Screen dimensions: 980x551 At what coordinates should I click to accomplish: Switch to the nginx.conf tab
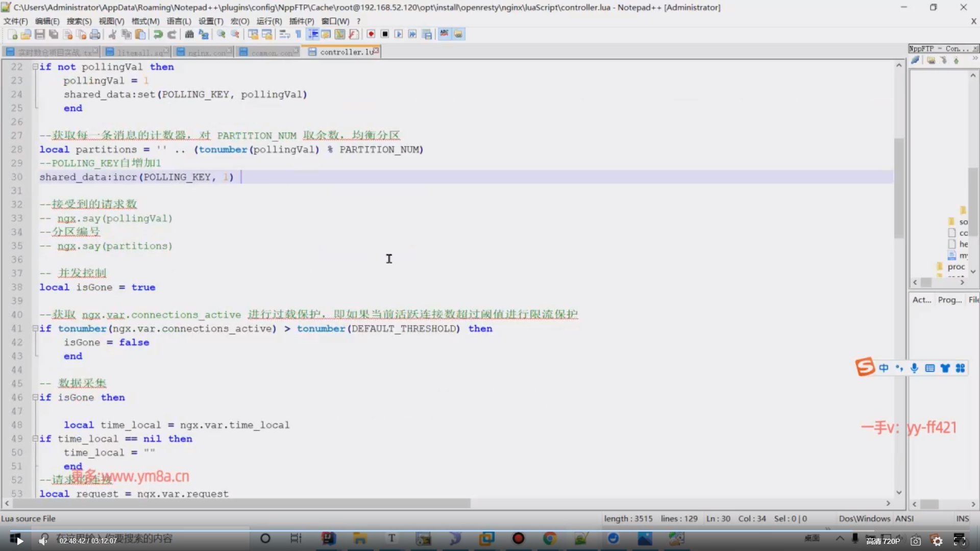click(x=205, y=52)
